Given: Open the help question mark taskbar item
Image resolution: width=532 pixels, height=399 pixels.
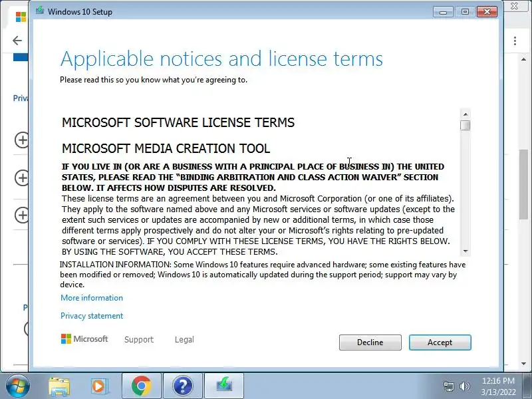Looking at the screenshot, I should point(182,386).
